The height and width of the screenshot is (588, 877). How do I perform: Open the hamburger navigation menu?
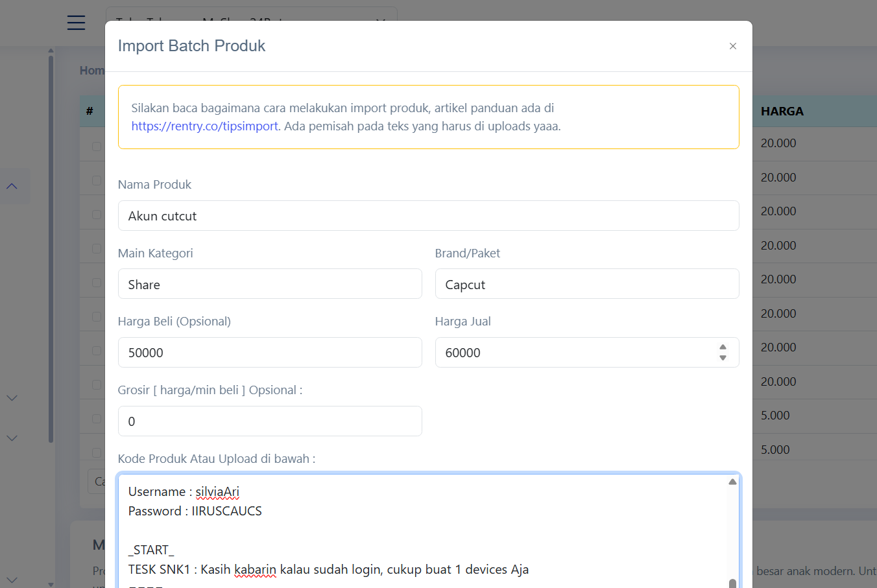[76, 23]
